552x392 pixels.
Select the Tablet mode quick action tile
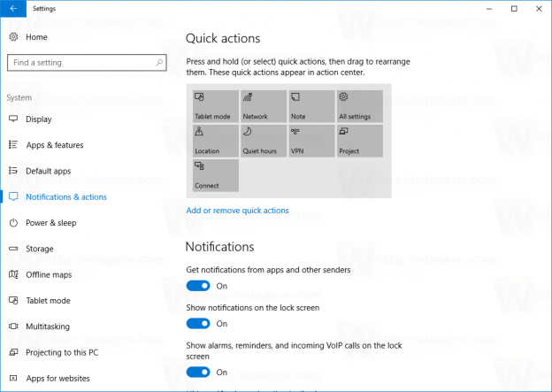[216, 106]
